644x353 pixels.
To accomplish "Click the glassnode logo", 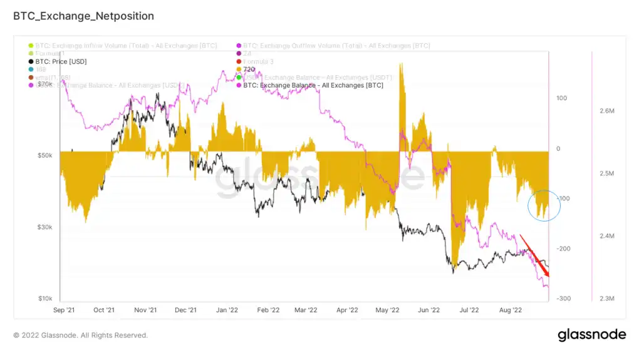I will [x=592, y=335].
